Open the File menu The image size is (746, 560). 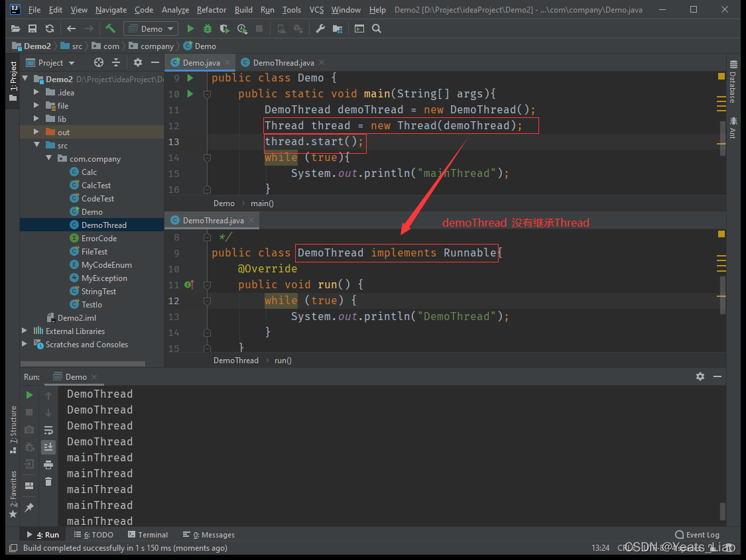point(34,10)
